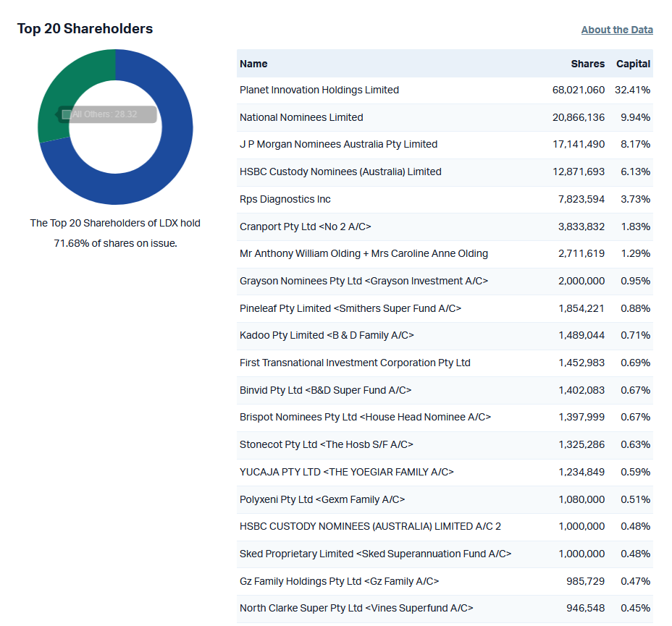
Task: Click shares value 1,080,000
Action: pyautogui.click(x=581, y=499)
